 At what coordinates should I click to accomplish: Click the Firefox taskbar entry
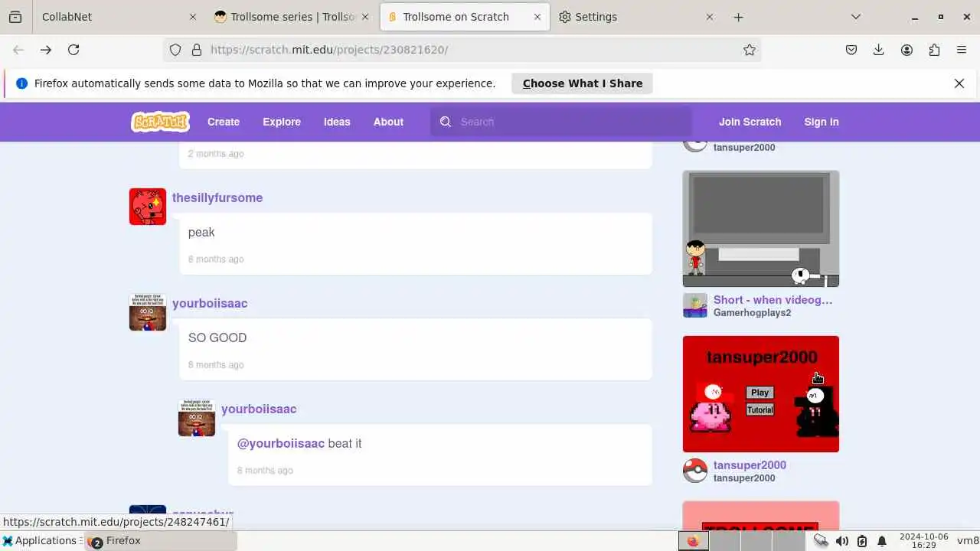(x=161, y=541)
